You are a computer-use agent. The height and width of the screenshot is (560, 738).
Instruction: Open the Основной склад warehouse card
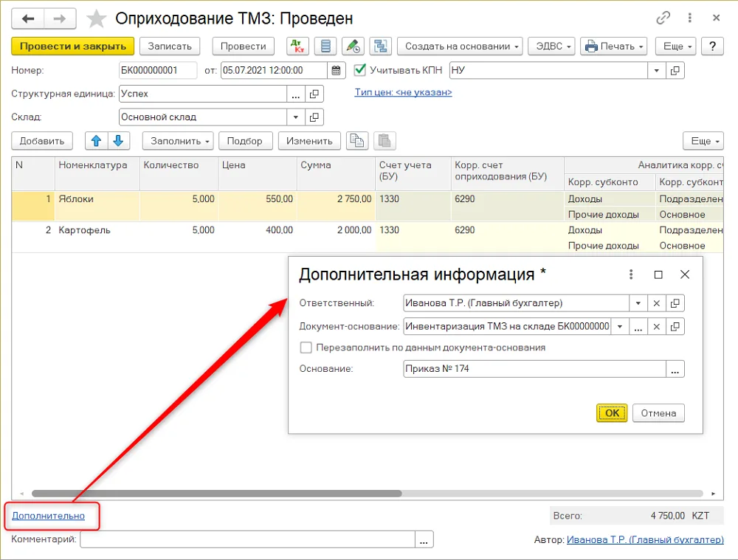pos(314,117)
